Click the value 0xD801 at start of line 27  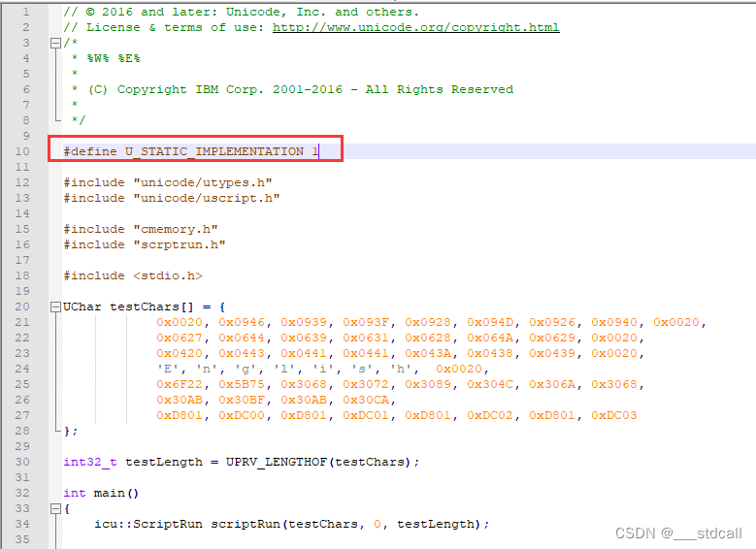180,415
